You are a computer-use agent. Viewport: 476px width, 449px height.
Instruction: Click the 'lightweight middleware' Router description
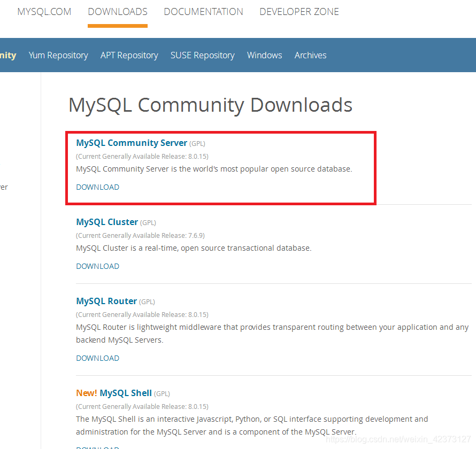point(272,334)
